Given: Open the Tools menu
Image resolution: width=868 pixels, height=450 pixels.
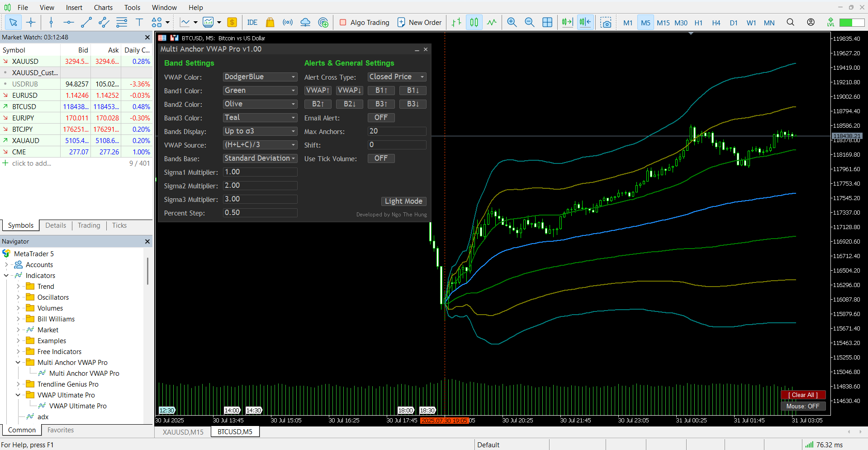Looking at the screenshot, I should [x=132, y=7].
